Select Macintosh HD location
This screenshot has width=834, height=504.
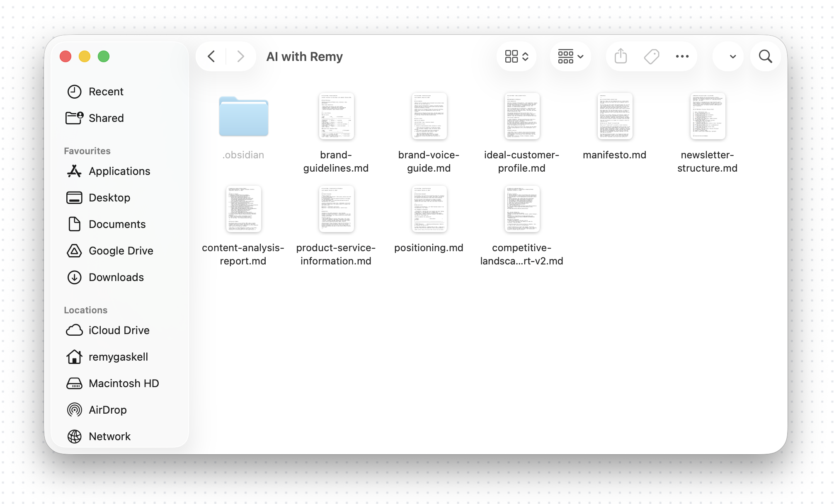point(124,383)
